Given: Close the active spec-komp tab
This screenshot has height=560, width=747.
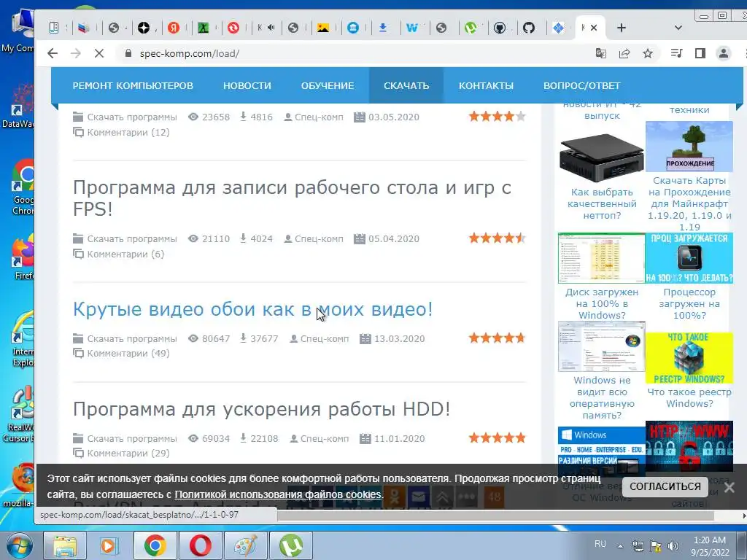Looking at the screenshot, I should click(x=594, y=28).
